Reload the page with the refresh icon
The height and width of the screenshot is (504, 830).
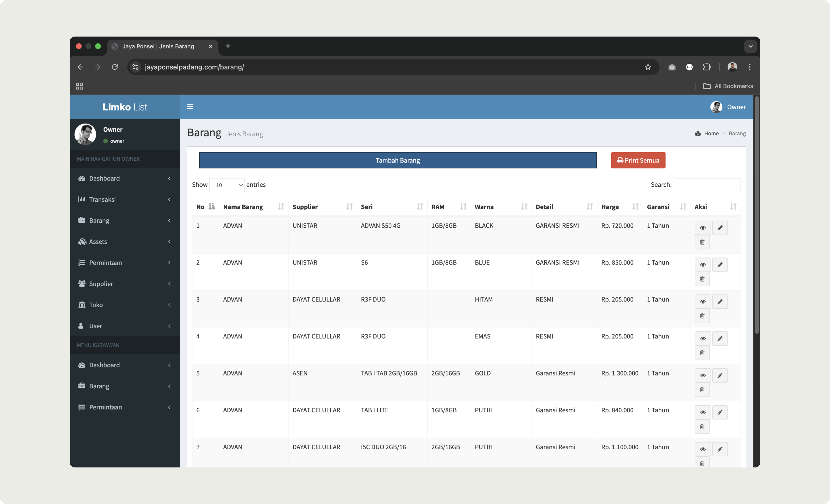(115, 67)
